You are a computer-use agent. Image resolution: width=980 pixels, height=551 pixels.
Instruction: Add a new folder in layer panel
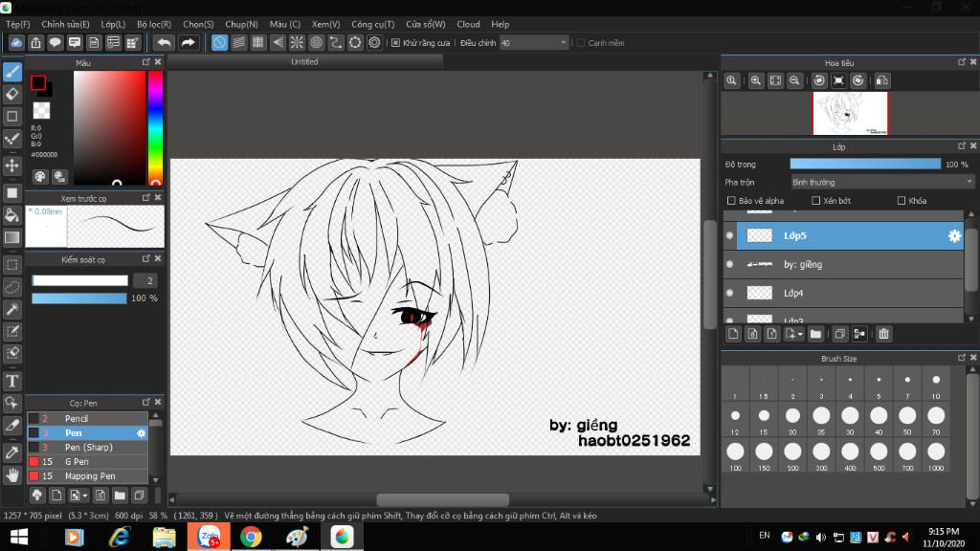815,334
